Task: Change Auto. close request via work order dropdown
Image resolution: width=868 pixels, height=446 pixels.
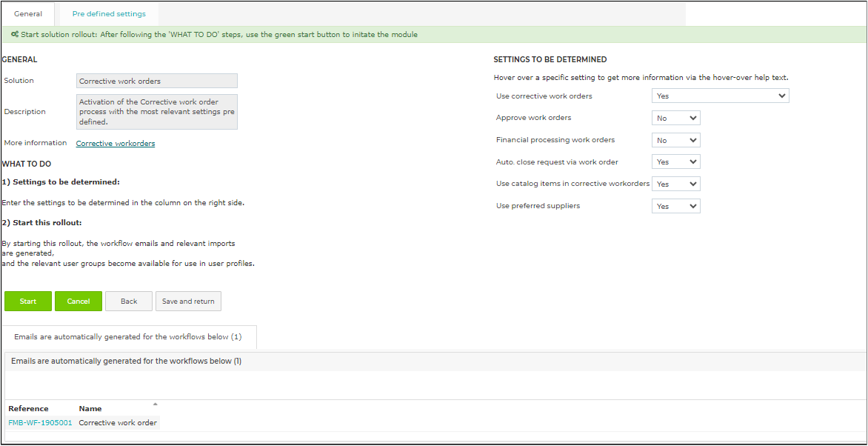Action: (676, 162)
